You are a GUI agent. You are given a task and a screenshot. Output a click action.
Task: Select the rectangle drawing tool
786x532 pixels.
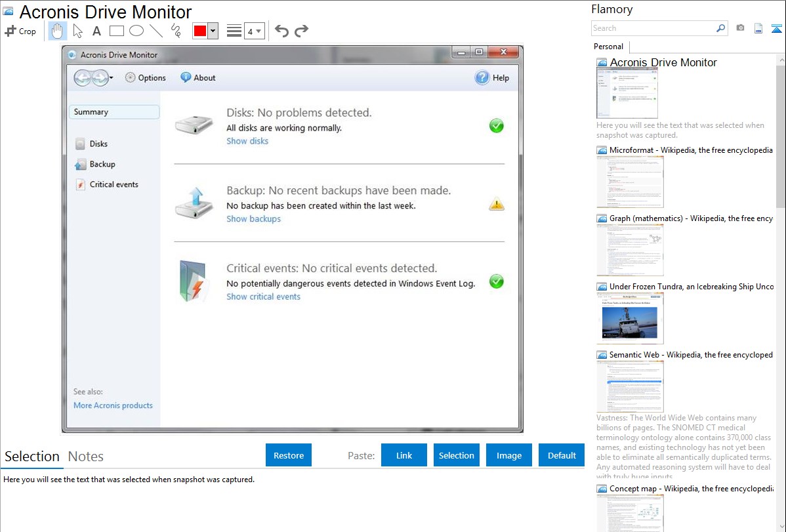116,31
